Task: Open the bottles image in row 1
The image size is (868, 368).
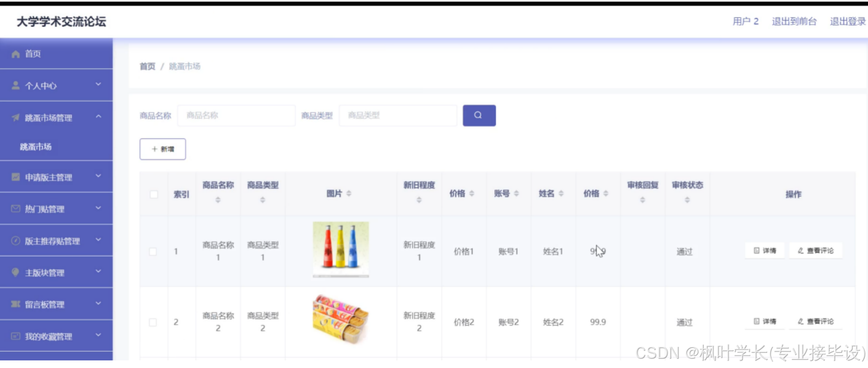Action: [x=341, y=250]
